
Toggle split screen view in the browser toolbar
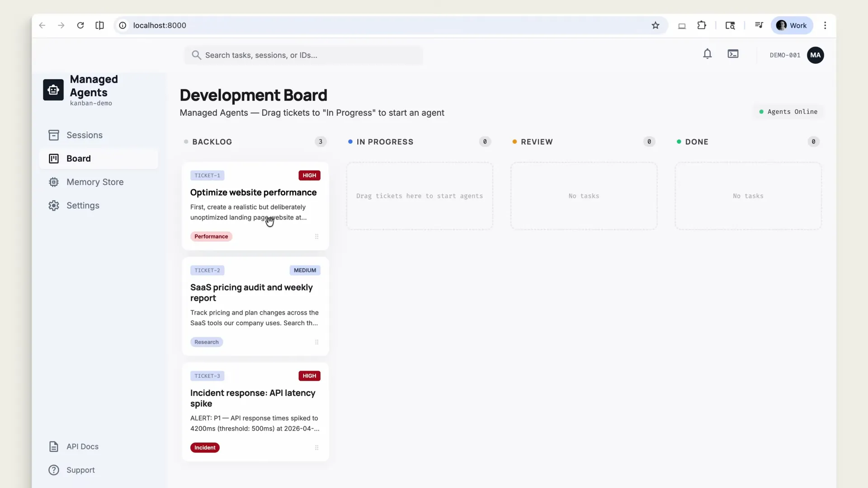(99, 25)
